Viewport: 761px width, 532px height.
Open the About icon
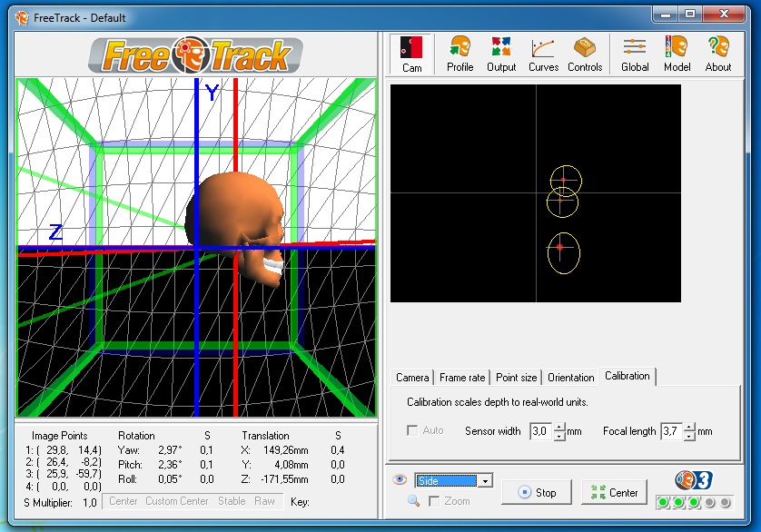pos(718,54)
